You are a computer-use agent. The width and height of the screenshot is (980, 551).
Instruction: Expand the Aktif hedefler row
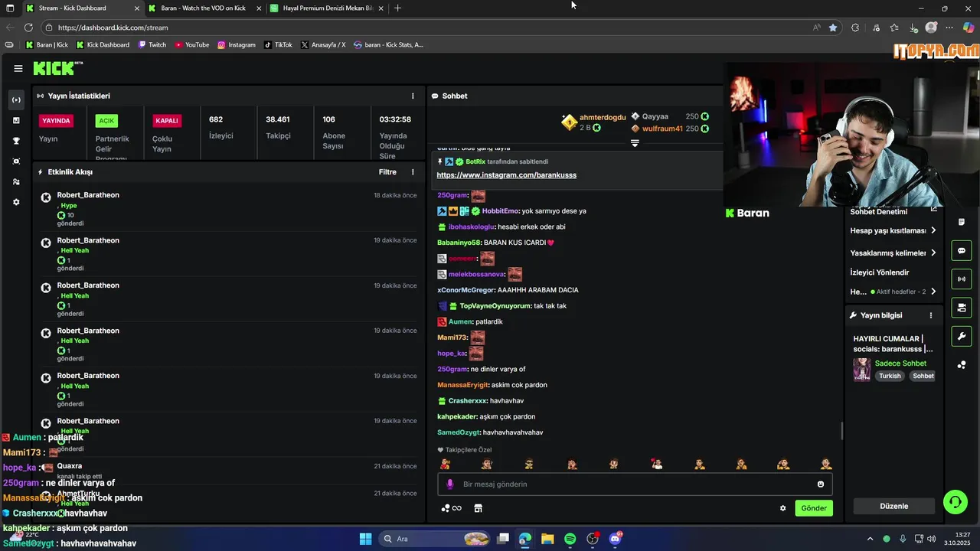click(x=893, y=292)
